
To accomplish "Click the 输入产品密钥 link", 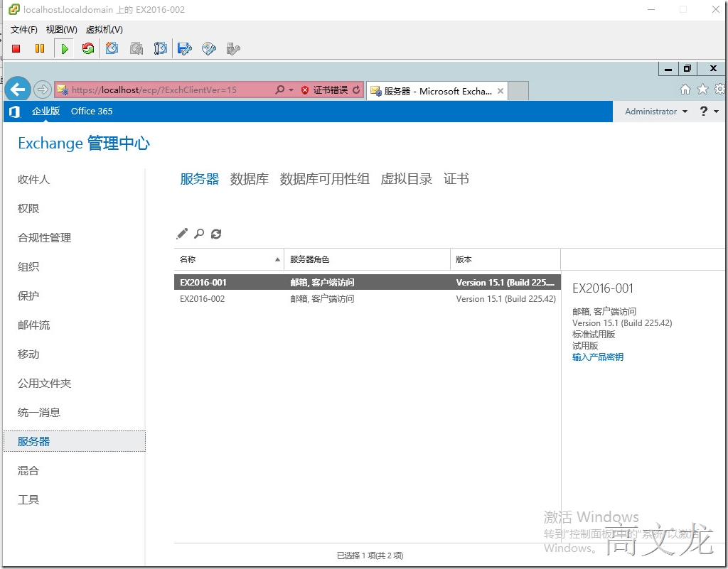I will pyautogui.click(x=597, y=357).
